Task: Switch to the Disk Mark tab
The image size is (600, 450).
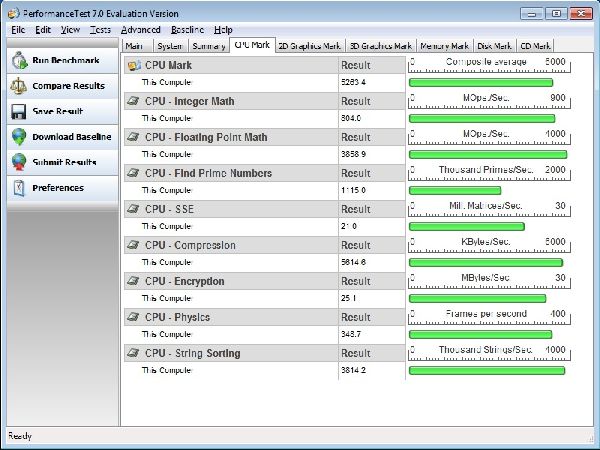Action: pos(494,45)
